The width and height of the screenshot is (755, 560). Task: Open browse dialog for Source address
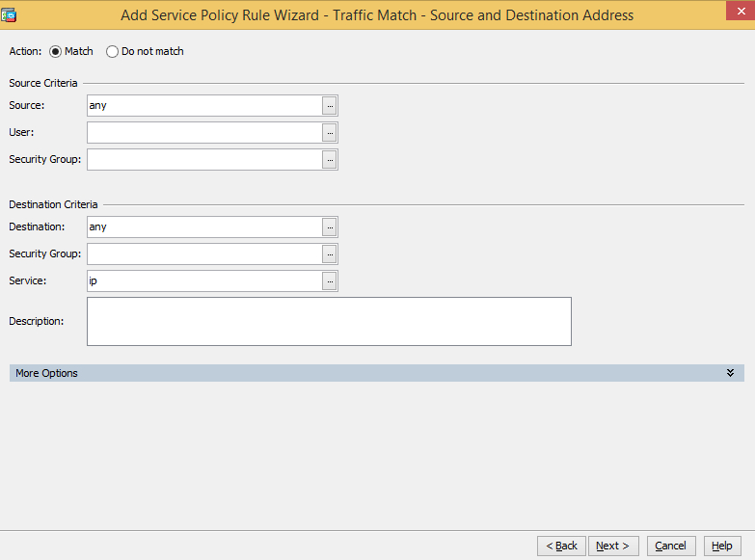coord(330,105)
